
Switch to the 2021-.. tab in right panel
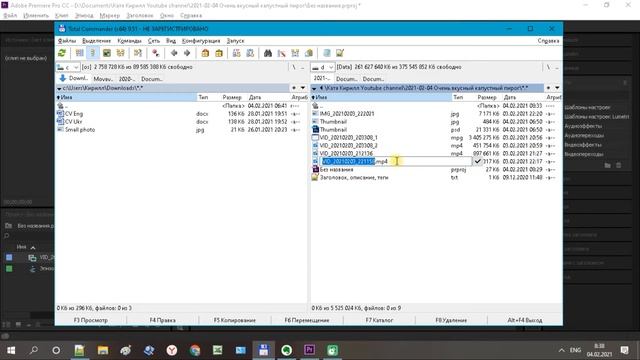pyautogui.click(x=322, y=78)
